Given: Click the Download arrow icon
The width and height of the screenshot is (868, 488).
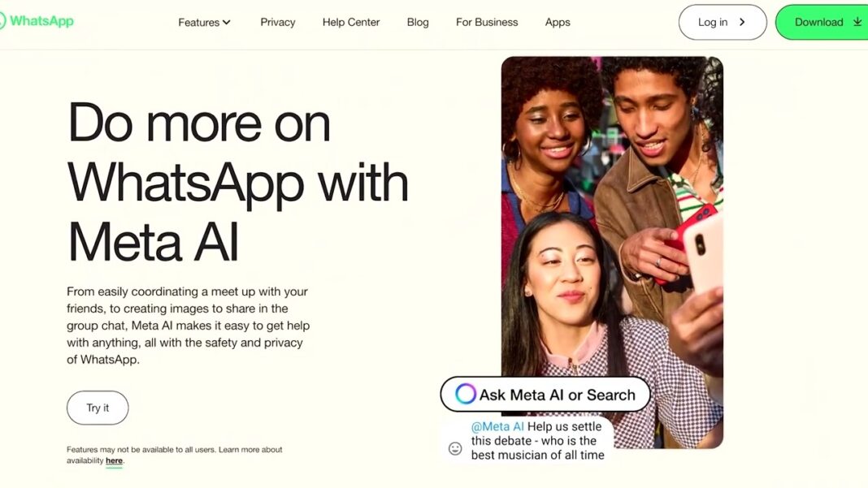Looking at the screenshot, I should [x=857, y=22].
